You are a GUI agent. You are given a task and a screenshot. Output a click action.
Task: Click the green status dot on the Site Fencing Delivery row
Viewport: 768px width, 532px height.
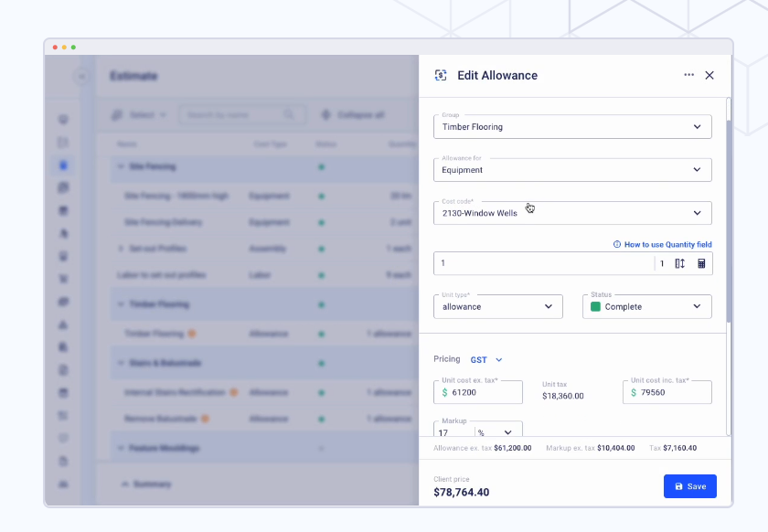[x=321, y=222]
